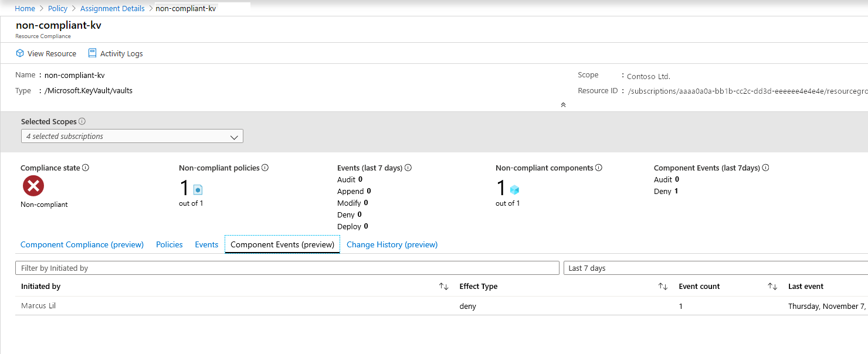Screen dimensions: 868x354
Task: Click the Non-compliant policies info icon
Action: pos(265,168)
